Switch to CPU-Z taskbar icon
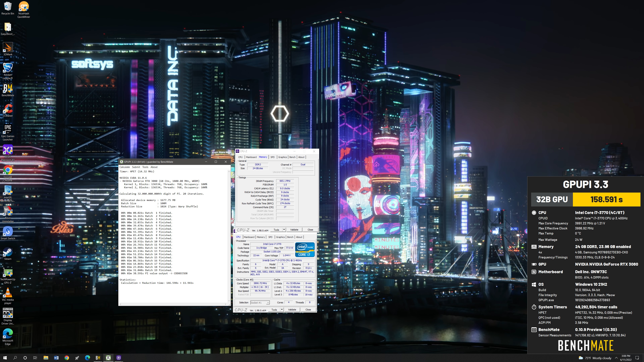 pyautogui.click(x=119, y=358)
